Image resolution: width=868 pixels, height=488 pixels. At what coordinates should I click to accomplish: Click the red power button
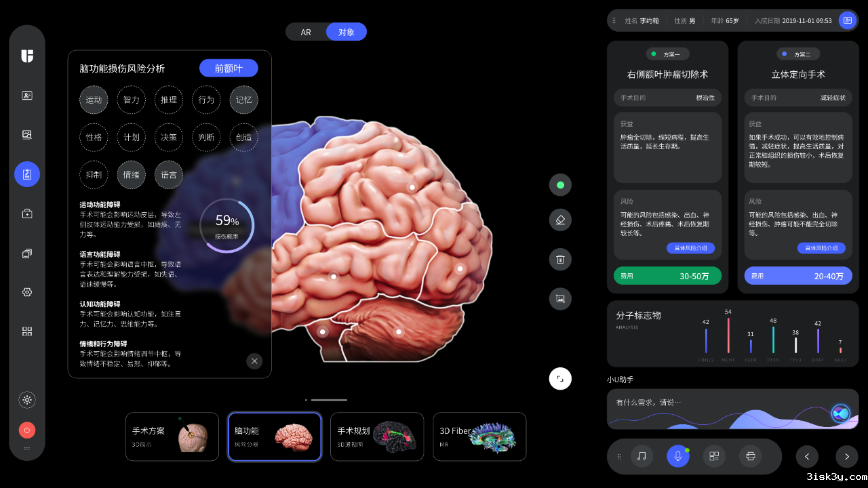tap(27, 430)
